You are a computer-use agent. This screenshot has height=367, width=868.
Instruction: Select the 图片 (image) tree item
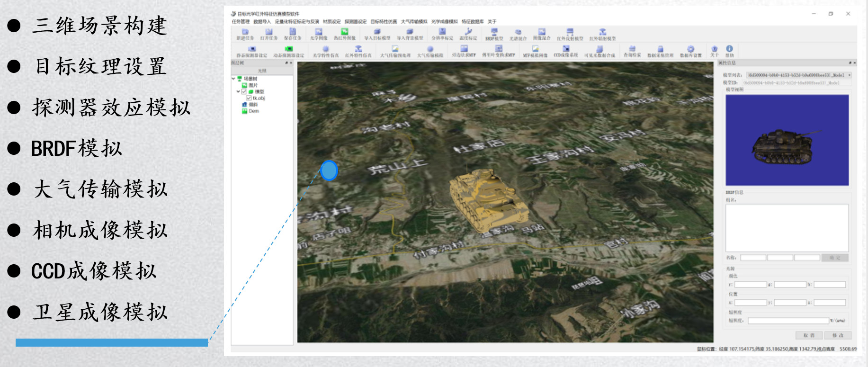pos(250,85)
